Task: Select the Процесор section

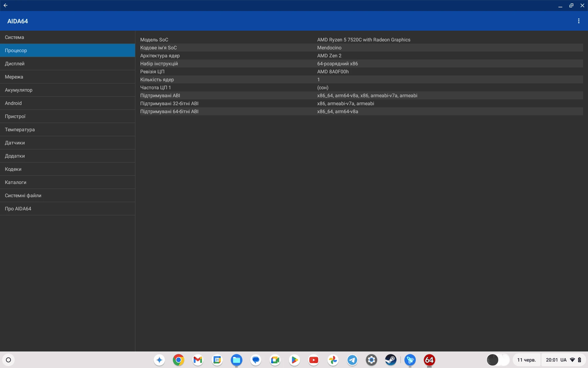Action: point(67,50)
